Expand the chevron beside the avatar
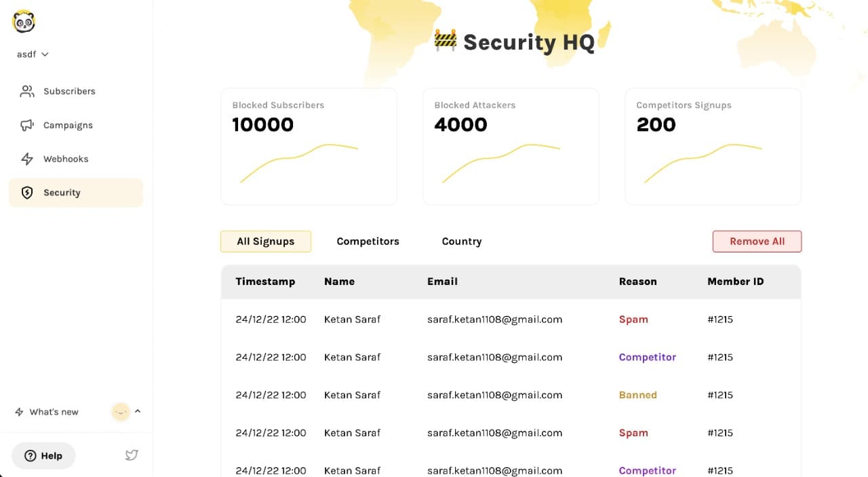 (x=138, y=411)
